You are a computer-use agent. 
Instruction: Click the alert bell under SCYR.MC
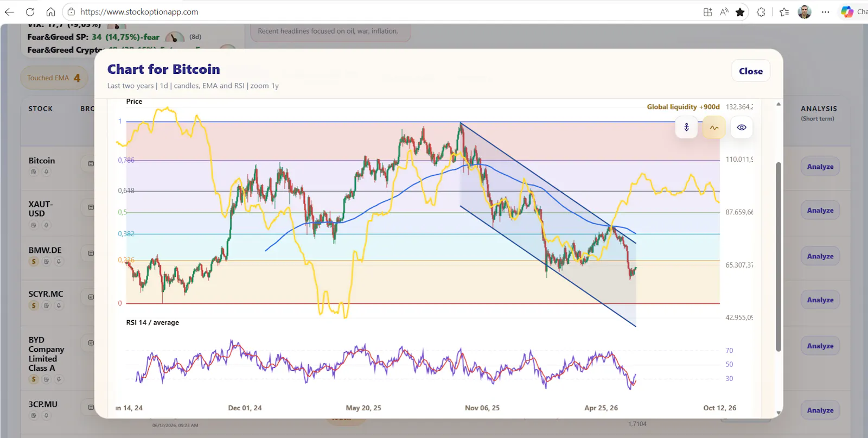(x=59, y=306)
